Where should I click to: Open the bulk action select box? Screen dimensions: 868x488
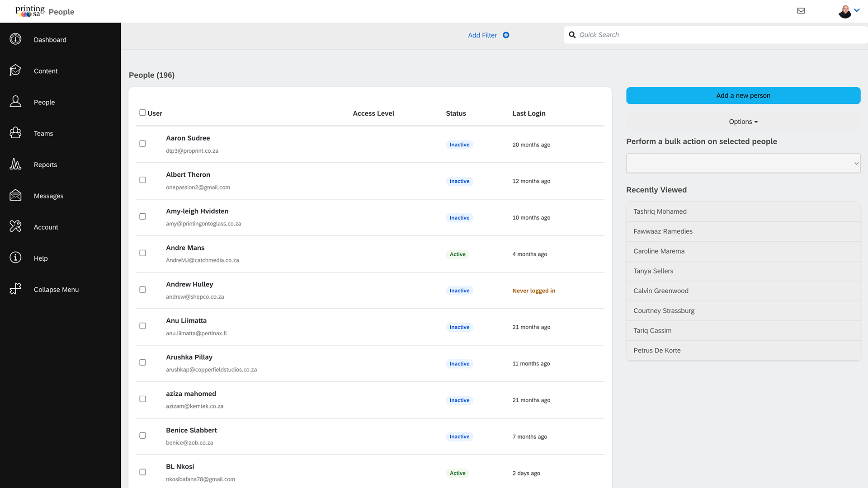pyautogui.click(x=743, y=163)
